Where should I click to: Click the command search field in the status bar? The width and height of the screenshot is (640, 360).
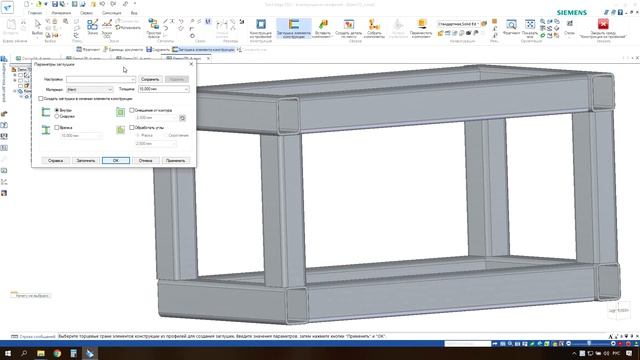(x=467, y=344)
